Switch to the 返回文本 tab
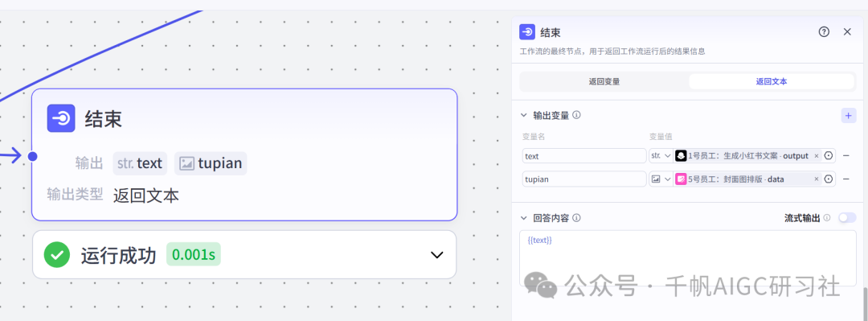The height and width of the screenshot is (321, 868). 771,81
